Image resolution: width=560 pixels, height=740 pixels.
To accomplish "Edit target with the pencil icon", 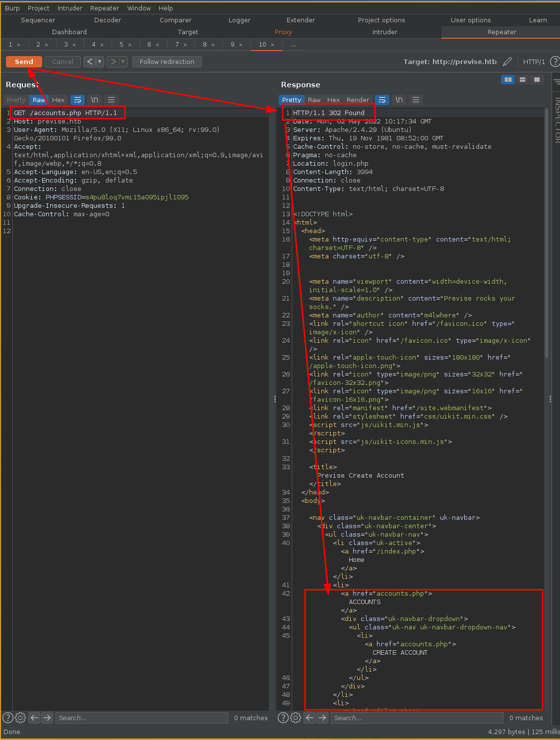I will [507, 62].
